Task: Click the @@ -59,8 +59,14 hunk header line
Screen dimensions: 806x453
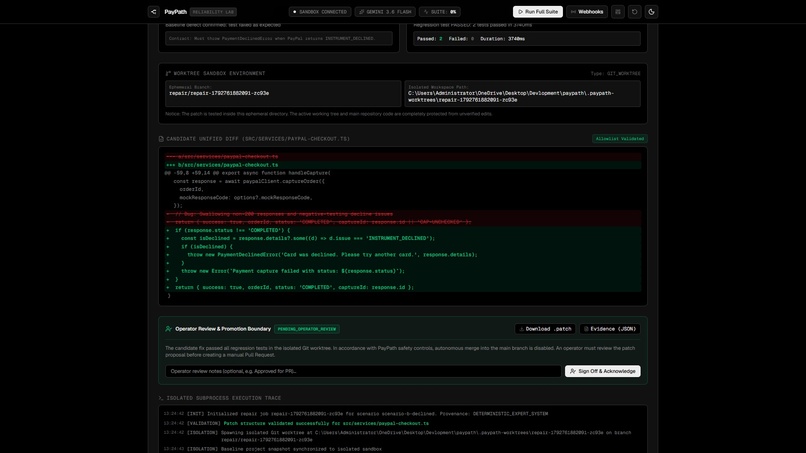Action: tap(403, 173)
